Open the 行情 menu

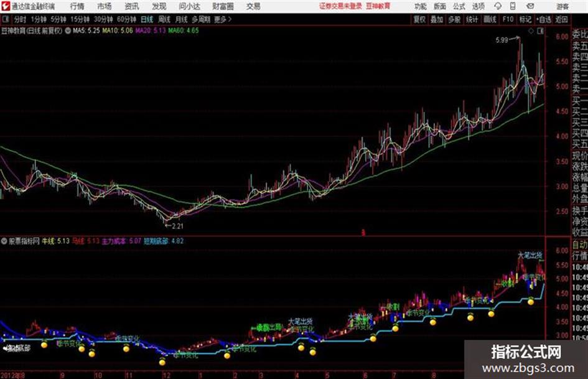coord(77,6)
